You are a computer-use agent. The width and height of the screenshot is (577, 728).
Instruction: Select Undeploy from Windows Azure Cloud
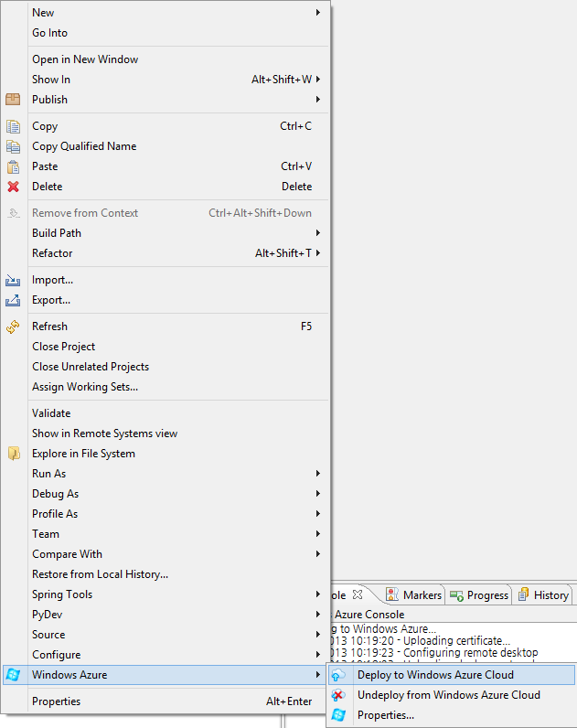tap(451, 695)
